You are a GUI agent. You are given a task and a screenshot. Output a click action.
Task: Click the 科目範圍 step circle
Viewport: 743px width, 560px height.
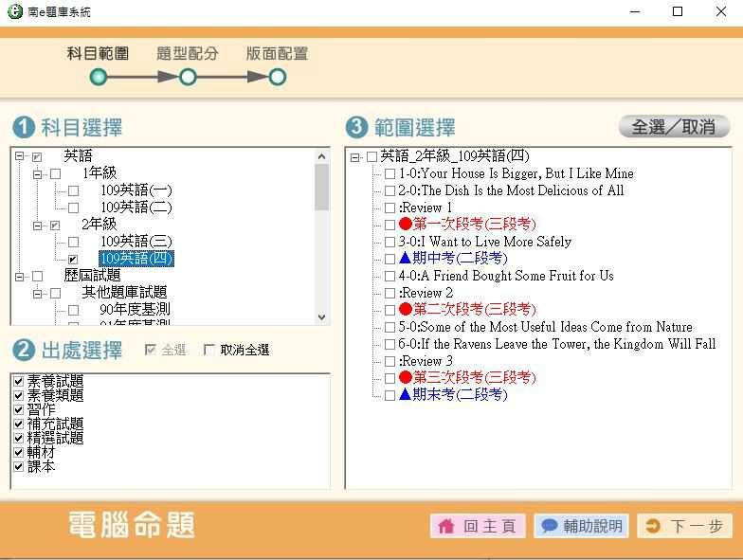(99, 77)
